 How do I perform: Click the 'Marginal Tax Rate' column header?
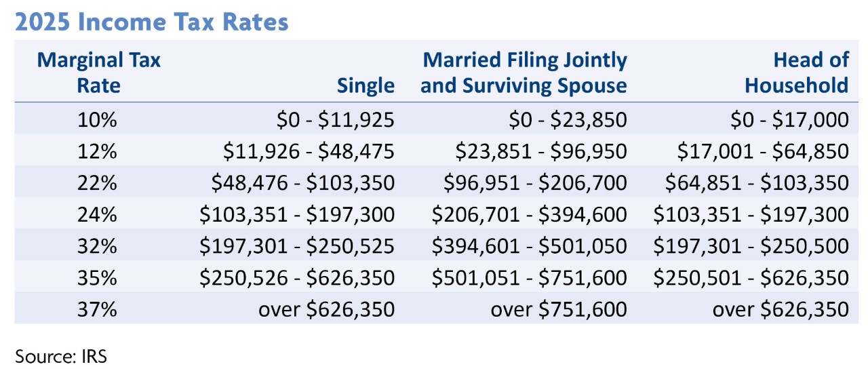point(98,73)
